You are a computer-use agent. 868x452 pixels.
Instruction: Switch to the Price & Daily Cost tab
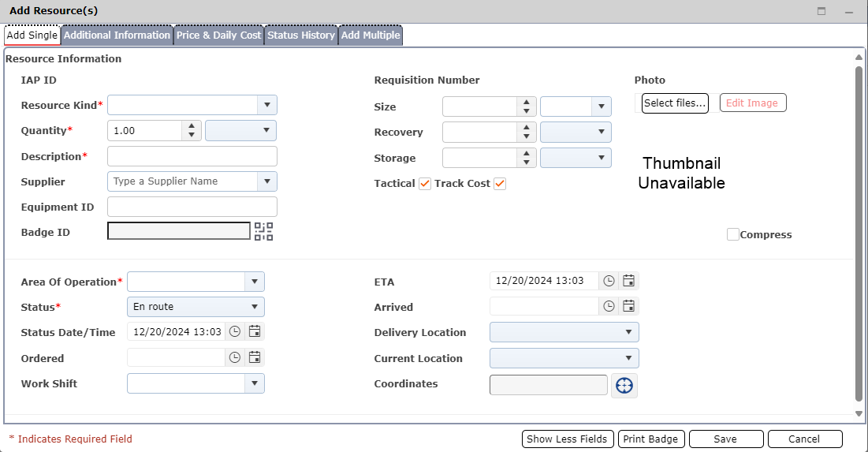coord(218,35)
